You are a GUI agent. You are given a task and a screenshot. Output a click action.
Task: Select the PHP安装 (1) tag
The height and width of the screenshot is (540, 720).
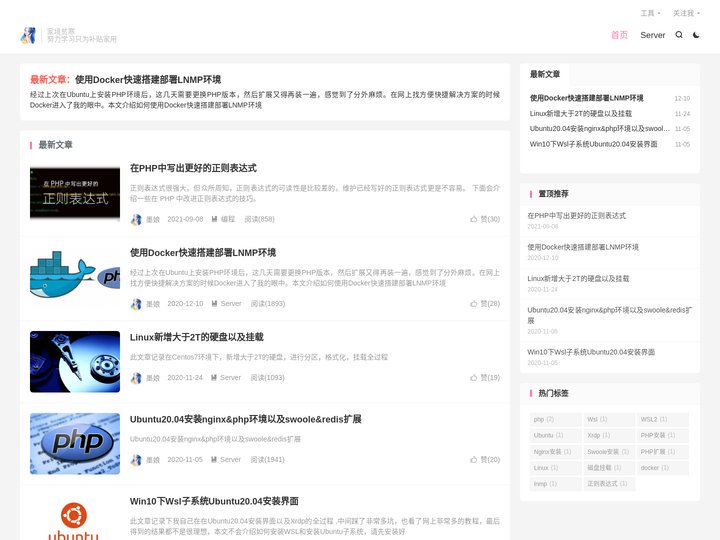tap(663, 435)
